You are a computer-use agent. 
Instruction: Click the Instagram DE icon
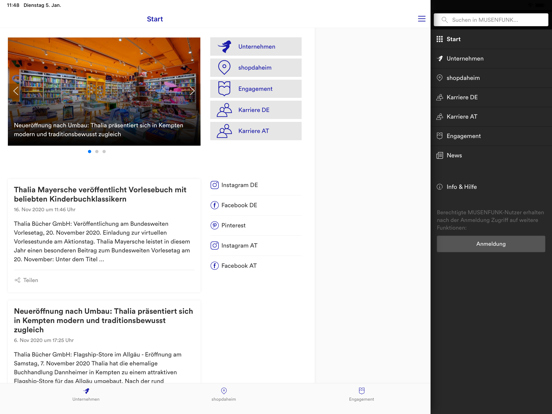214,185
